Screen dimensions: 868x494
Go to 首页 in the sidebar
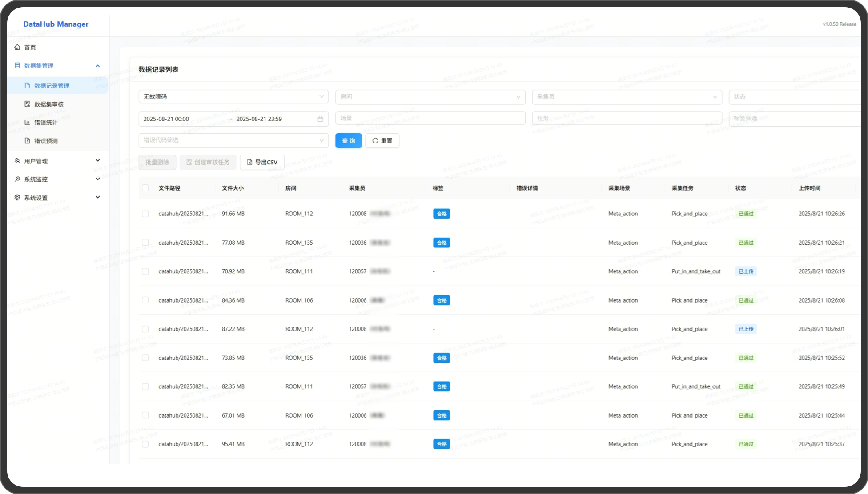click(30, 48)
